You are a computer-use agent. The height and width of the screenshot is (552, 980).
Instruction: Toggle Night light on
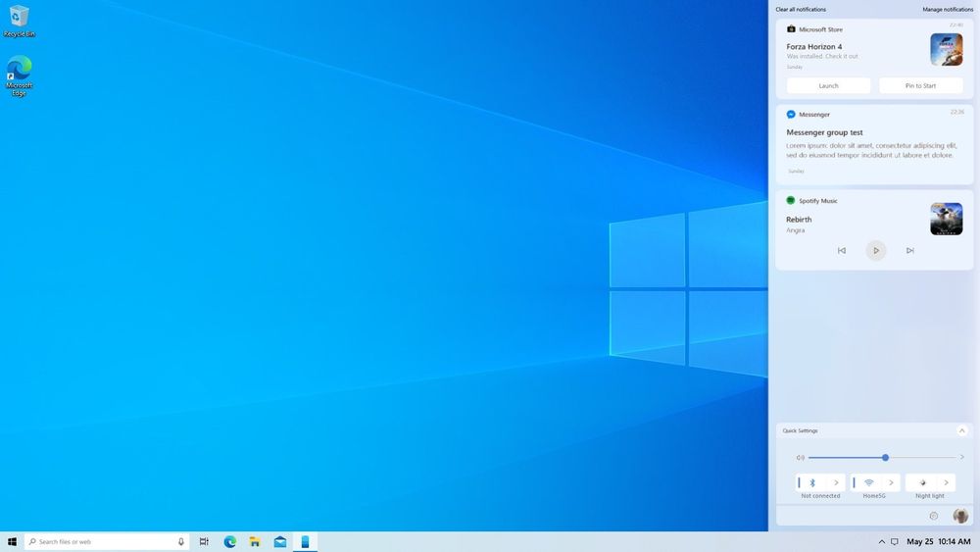(922, 482)
